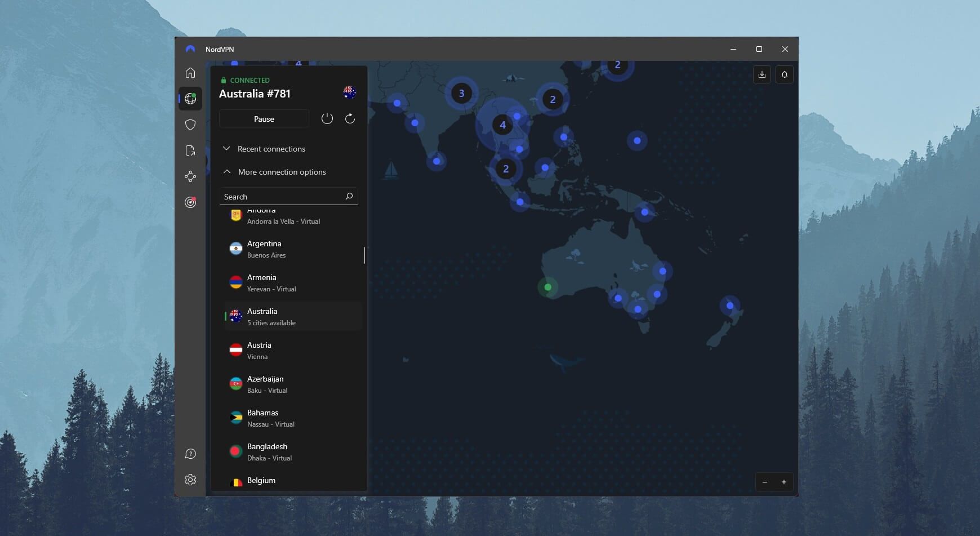The height and width of the screenshot is (536, 980).
Task: Select Andorra la Vella Virtual server
Action: [293, 218]
